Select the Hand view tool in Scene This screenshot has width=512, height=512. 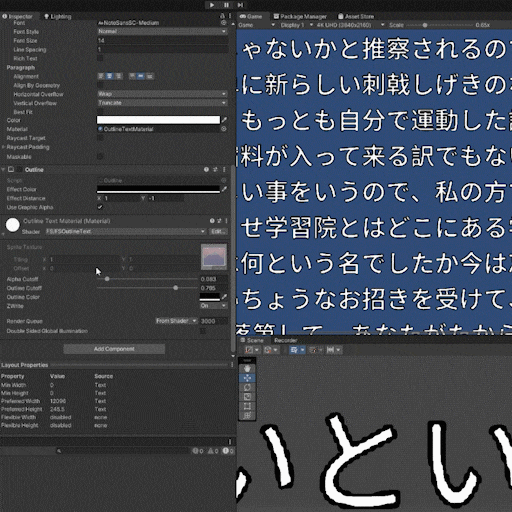coord(247,369)
